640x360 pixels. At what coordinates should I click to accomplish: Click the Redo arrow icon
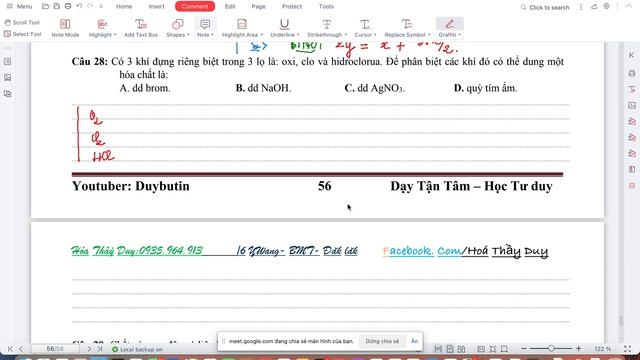90,7
